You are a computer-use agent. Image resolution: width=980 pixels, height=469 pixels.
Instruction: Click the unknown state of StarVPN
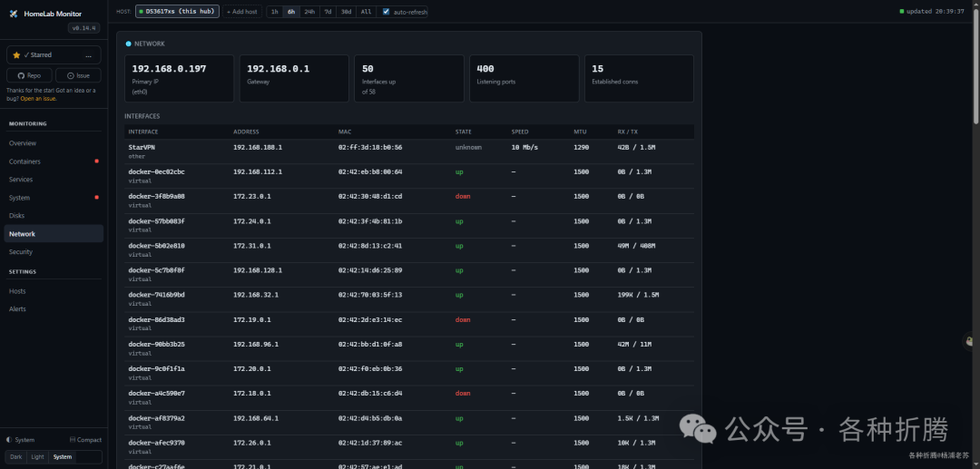(468, 147)
